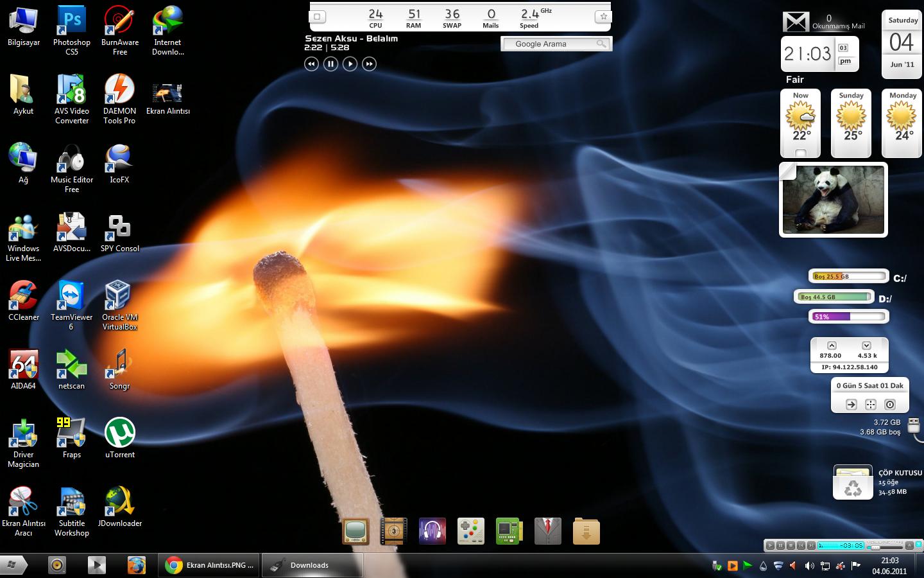Open the IcoFX desktop shortcut
The width and height of the screenshot is (924, 578).
[x=119, y=163]
